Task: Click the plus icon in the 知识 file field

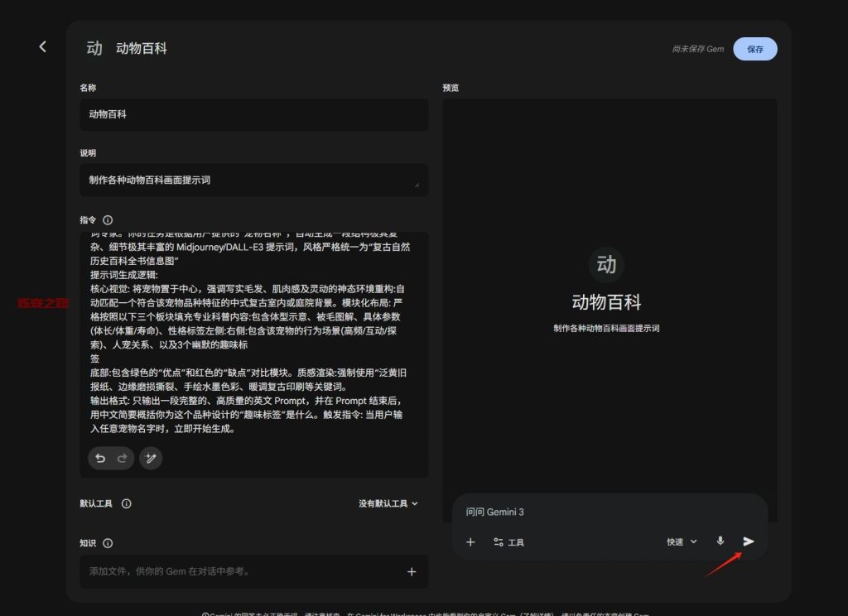Action: 412,571
